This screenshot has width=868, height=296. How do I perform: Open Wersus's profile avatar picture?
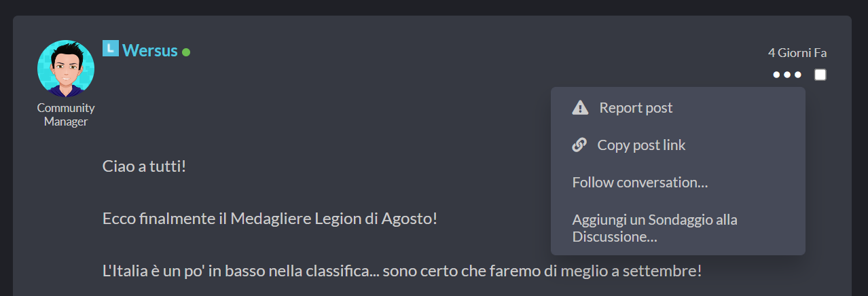pyautogui.click(x=66, y=69)
